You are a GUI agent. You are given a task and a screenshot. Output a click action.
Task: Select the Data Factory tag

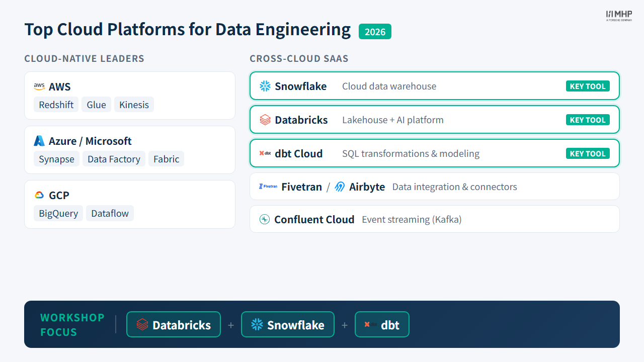[114, 159]
